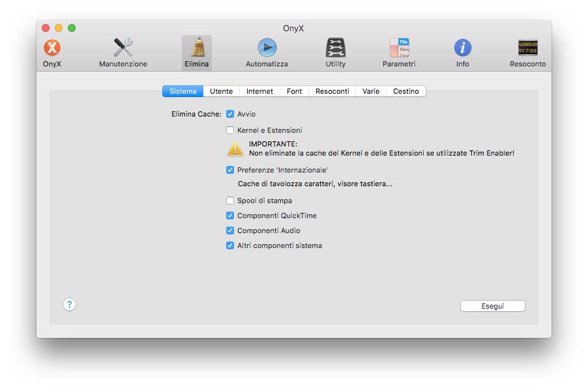Uncheck Preferenze 'Internazionale' checkbox
The image size is (588, 390).
click(x=230, y=170)
